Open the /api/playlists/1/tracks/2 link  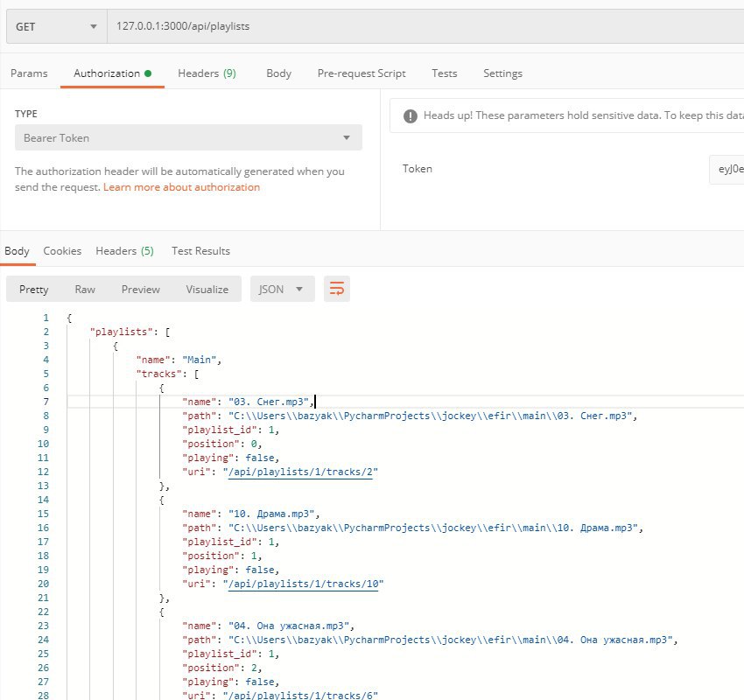tap(300, 472)
